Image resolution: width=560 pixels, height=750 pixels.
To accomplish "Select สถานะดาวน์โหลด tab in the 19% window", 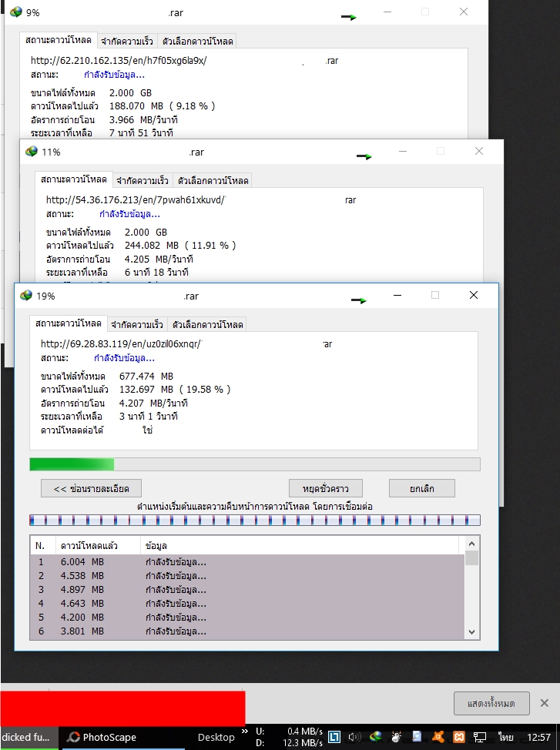I will click(69, 323).
